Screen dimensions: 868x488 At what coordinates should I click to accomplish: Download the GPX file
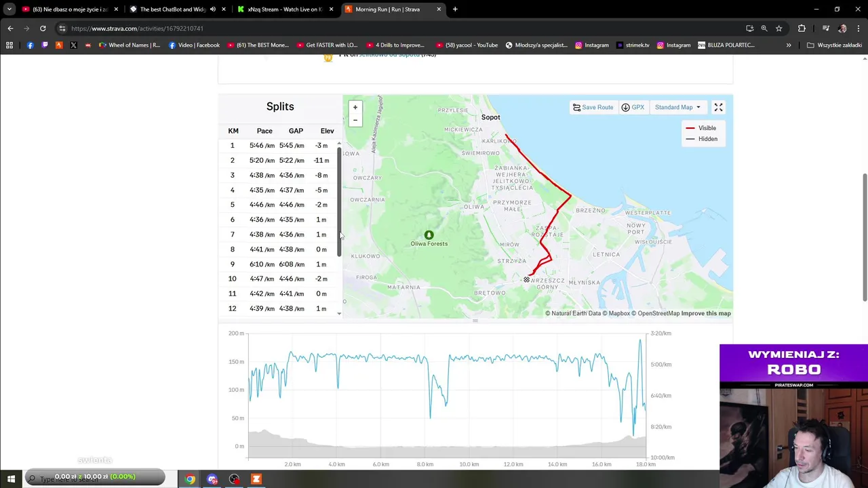tap(633, 107)
